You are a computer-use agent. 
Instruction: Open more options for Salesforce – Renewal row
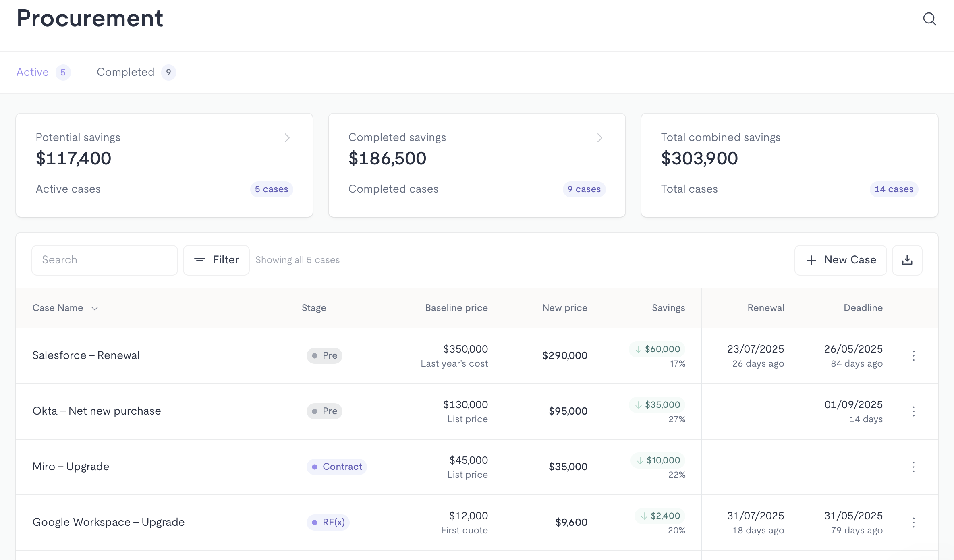point(913,355)
